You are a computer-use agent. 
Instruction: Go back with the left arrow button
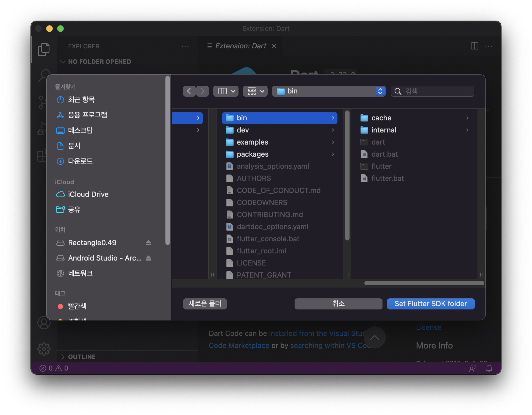pos(189,91)
